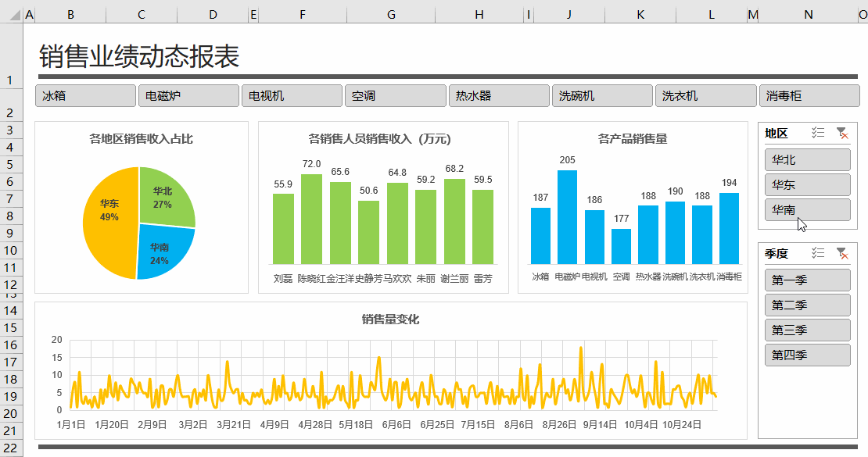
Task: Click the 季度 slicer header
Action: pos(776,253)
